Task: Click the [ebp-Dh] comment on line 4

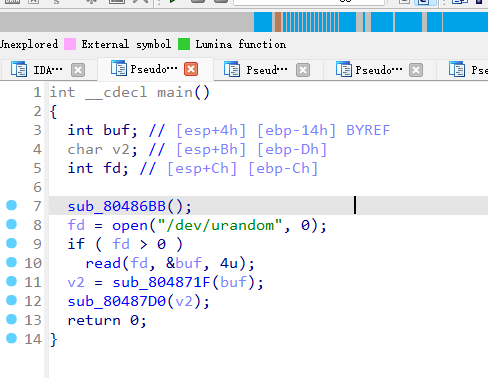Action: (x=292, y=149)
